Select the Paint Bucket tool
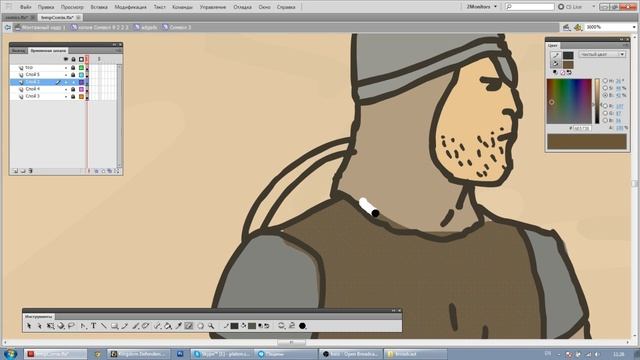Screen dimensions: 640x360 [x=167, y=326]
